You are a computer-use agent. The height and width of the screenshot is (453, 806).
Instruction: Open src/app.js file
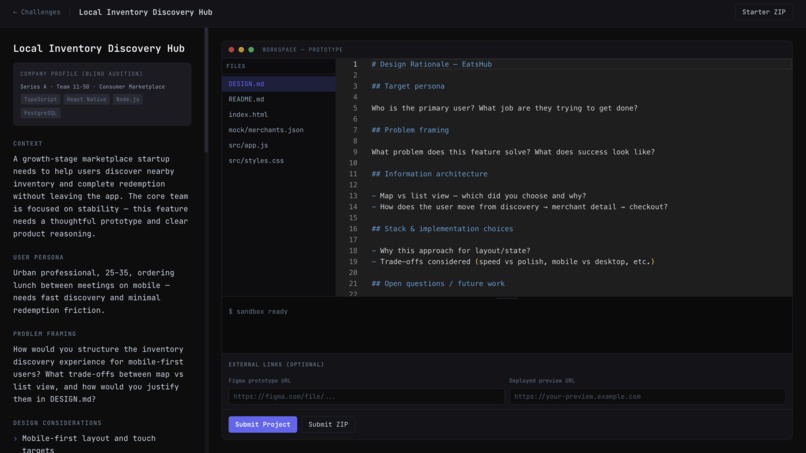coord(279,146)
